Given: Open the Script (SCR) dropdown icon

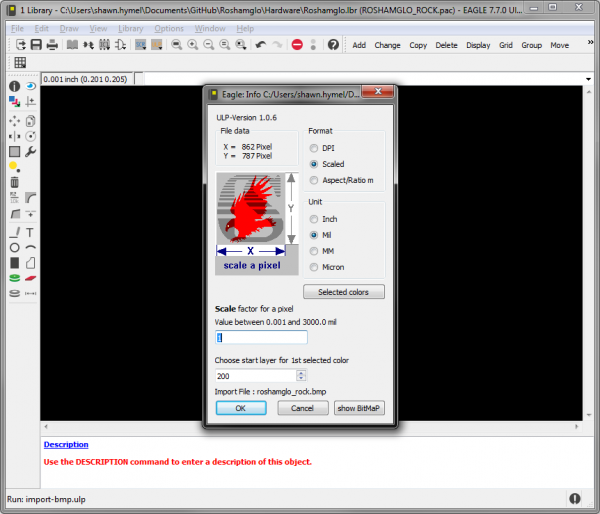Looking at the screenshot, I should 141,45.
